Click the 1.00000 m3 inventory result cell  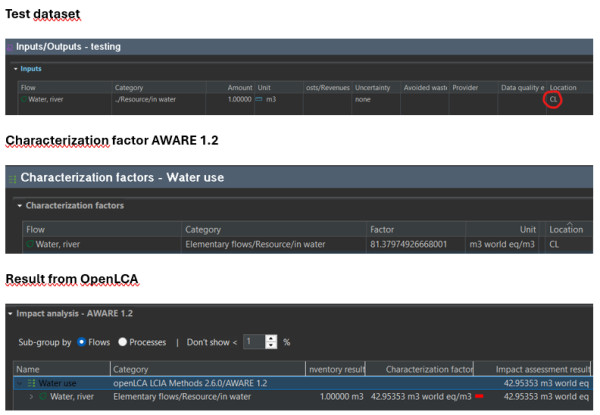(x=341, y=397)
